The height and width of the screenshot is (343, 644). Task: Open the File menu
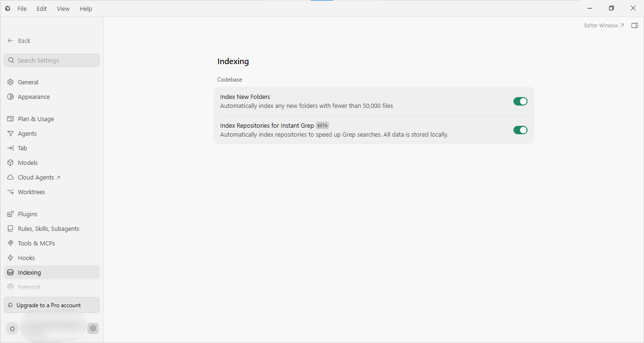22,8
